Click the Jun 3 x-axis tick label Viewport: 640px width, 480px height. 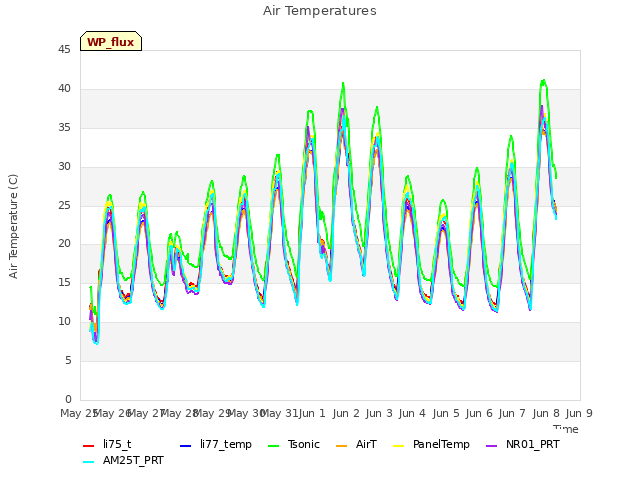(x=379, y=413)
